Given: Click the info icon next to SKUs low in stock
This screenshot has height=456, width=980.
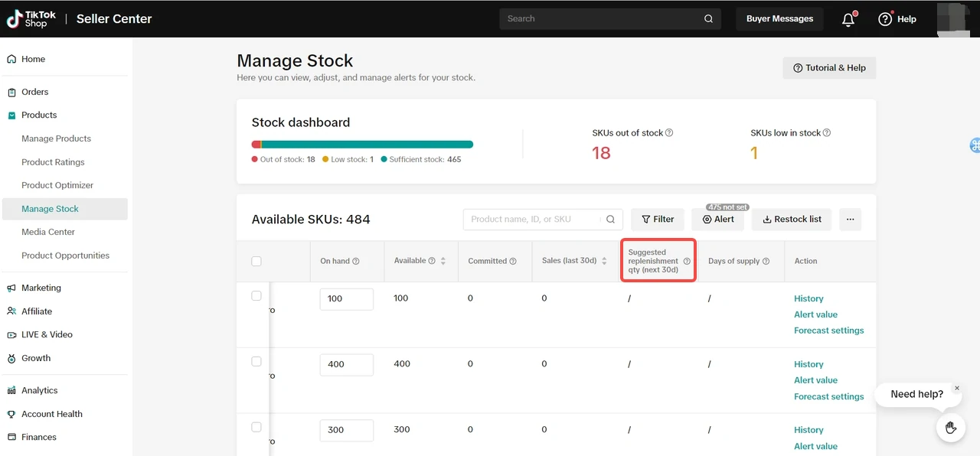Looking at the screenshot, I should [x=826, y=133].
